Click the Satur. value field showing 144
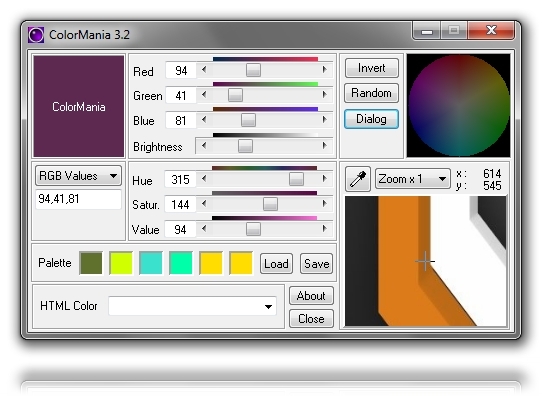Viewport: 542px width, 396px height. tap(180, 205)
